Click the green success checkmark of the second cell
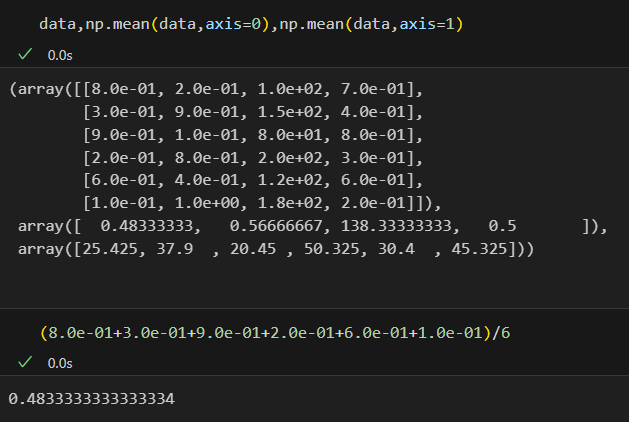Viewport: 629px width, 422px height. tap(25, 362)
